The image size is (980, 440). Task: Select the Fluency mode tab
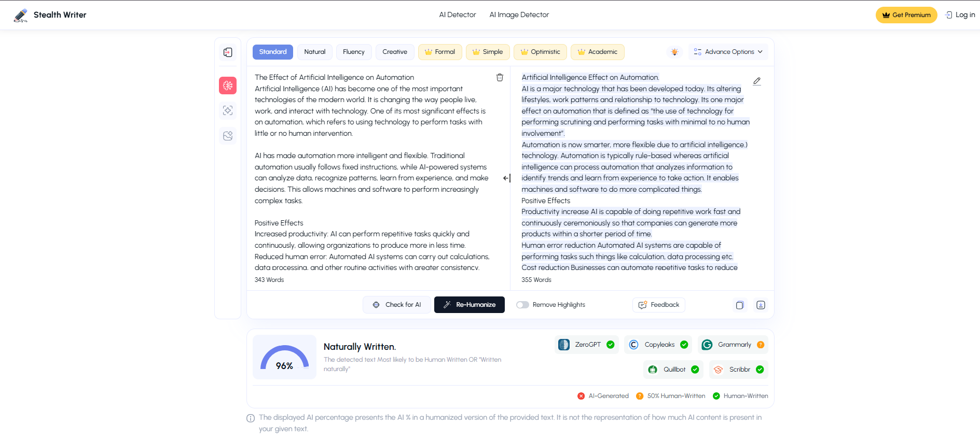[354, 52]
